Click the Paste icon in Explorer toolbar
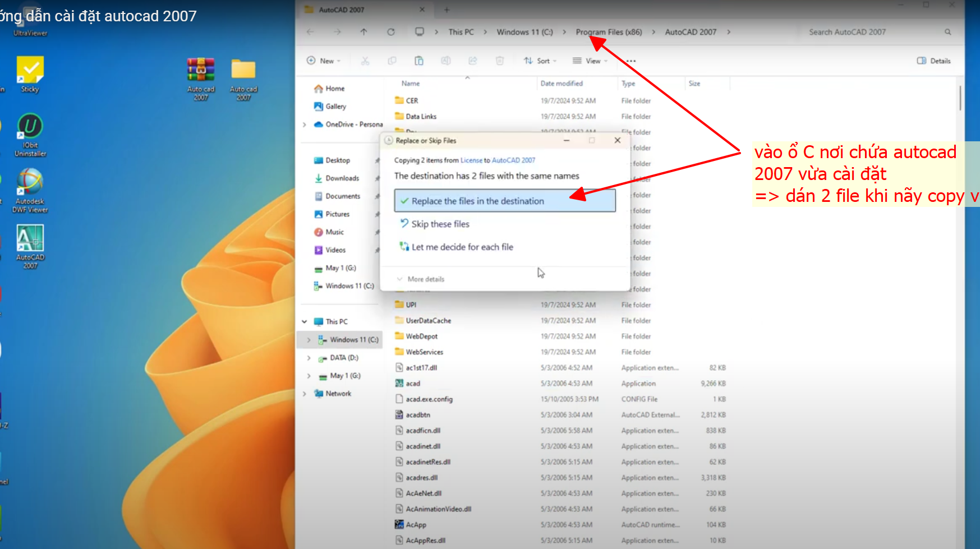Viewport: 980px width, 549px height. (419, 61)
